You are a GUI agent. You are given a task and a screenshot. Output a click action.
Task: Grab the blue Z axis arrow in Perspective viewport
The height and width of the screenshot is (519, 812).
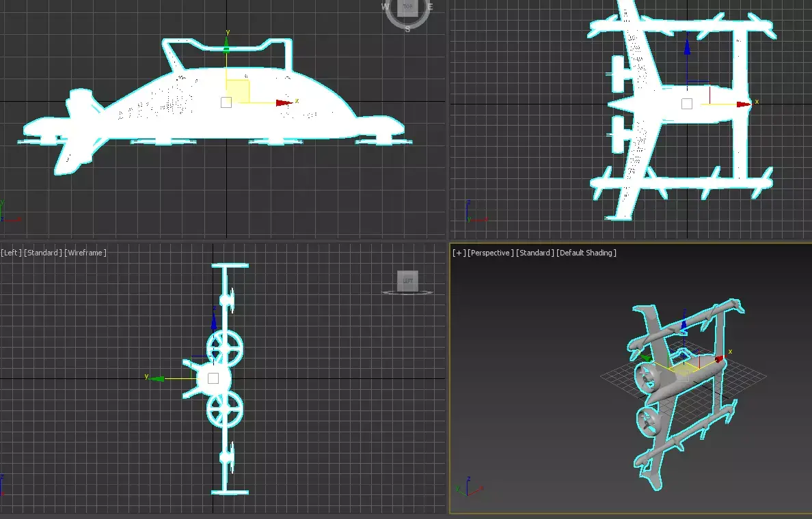pyautogui.click(x=684, y=326)
